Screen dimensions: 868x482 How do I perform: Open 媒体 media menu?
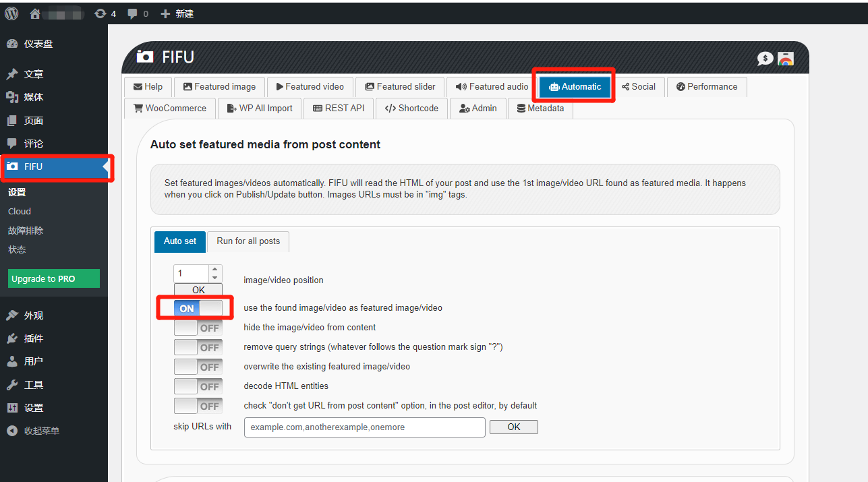point(54,97)
